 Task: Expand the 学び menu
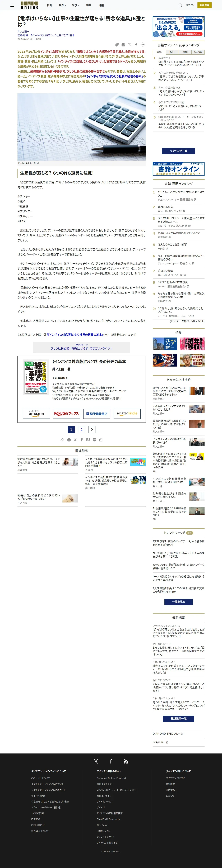point(76,5)
